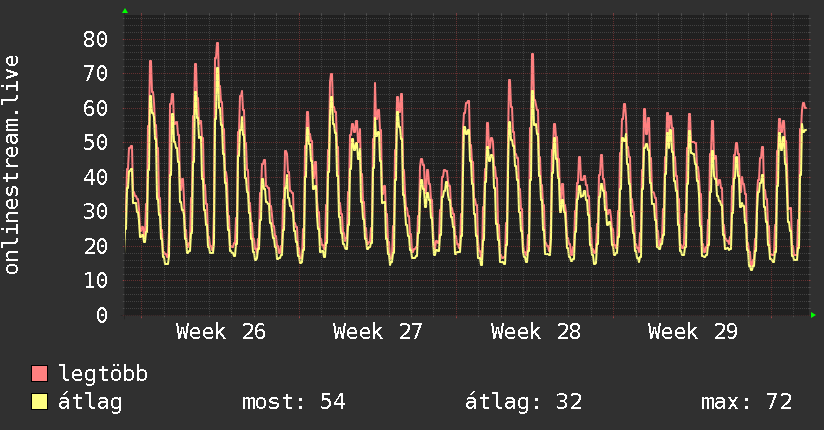Click the max: 72 statistic
The height and width of the screenshot is (430, 824).
coord(746,402)
